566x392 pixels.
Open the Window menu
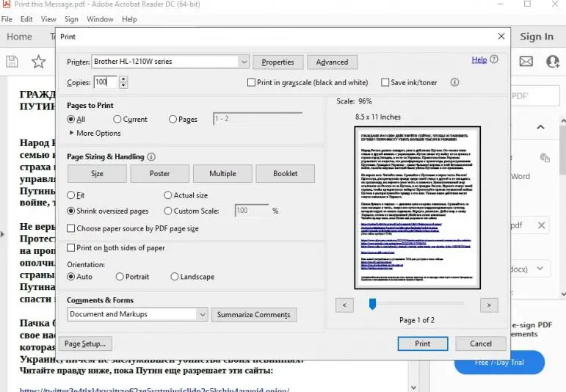100,19
